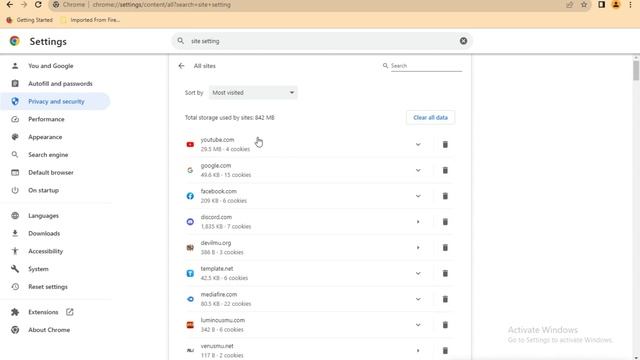Click the mediafire.com favicon
The height and width of the screenshot is (360, 640).
click(190, 299)
